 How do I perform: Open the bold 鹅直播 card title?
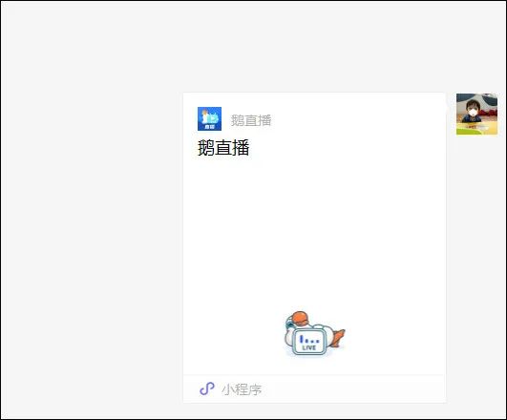pos(223,148)
